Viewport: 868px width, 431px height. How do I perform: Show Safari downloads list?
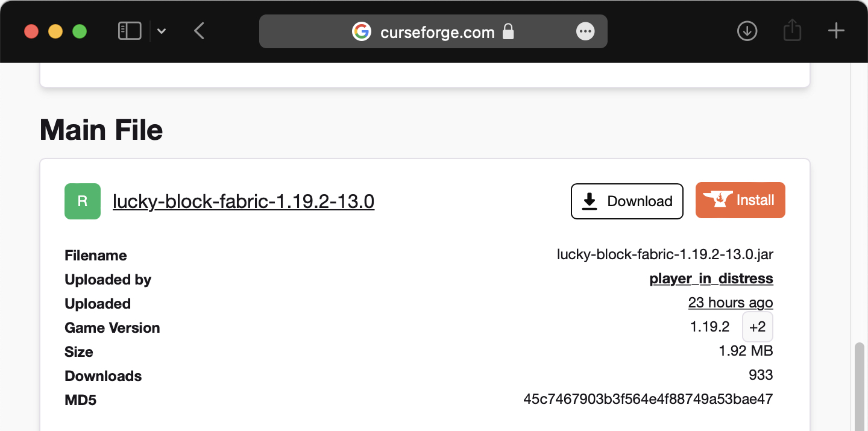[x=747, y=31]
